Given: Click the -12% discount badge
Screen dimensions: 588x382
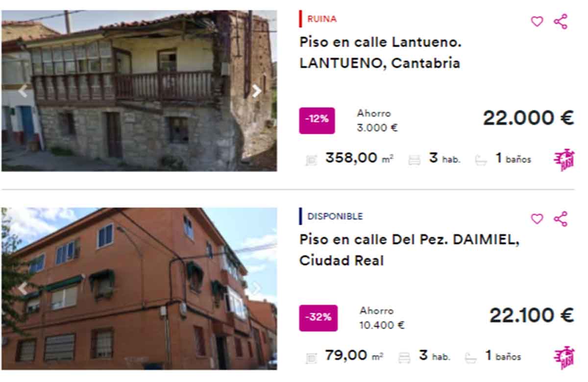Looking at the screenshot, I should coord(317,120).
